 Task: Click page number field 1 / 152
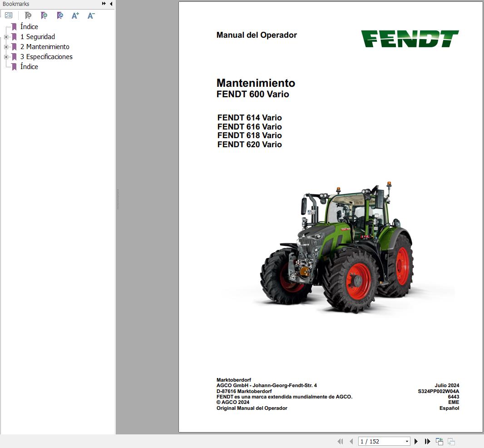tap(381, 441)
